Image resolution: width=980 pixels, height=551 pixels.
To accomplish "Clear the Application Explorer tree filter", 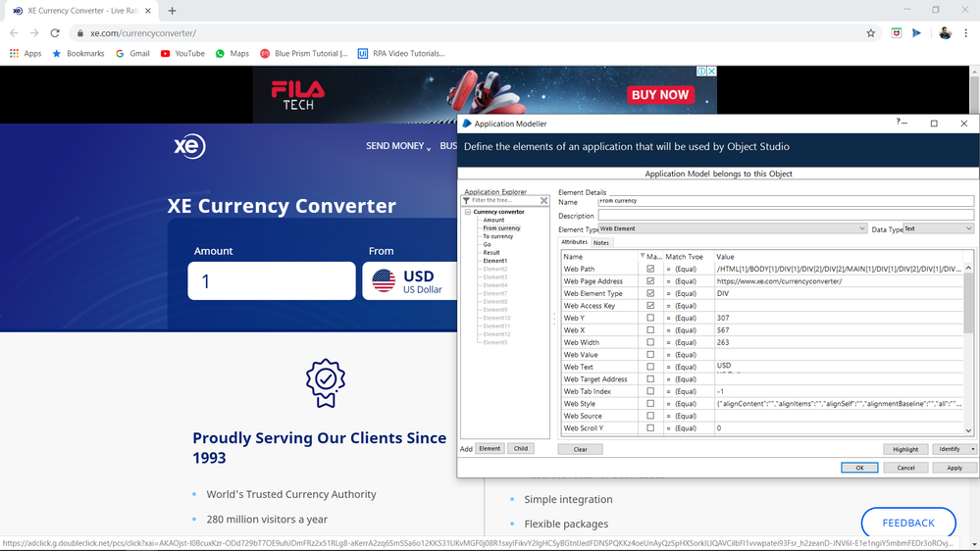I will [543, 201].
